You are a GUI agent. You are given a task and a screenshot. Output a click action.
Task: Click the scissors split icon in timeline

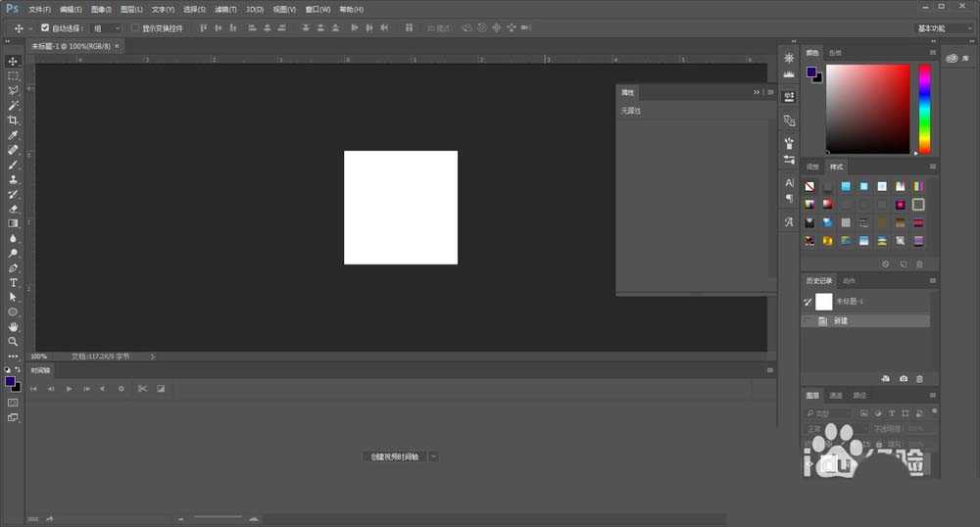click(x=142, y=389)
